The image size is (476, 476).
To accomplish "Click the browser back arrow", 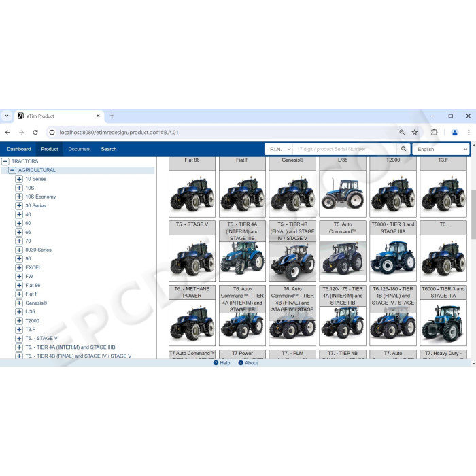I will pos(7,133).
